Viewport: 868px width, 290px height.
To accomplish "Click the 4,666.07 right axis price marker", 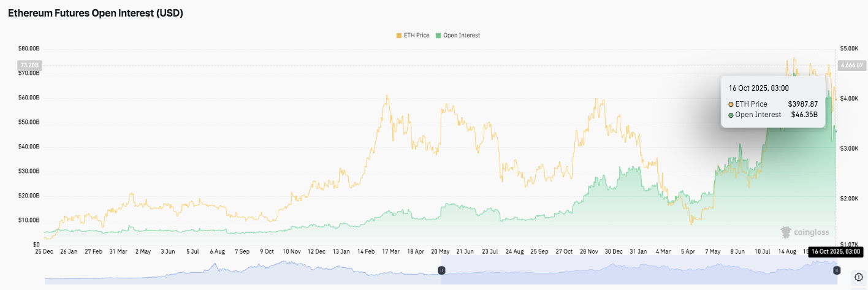I will [851, 65].
